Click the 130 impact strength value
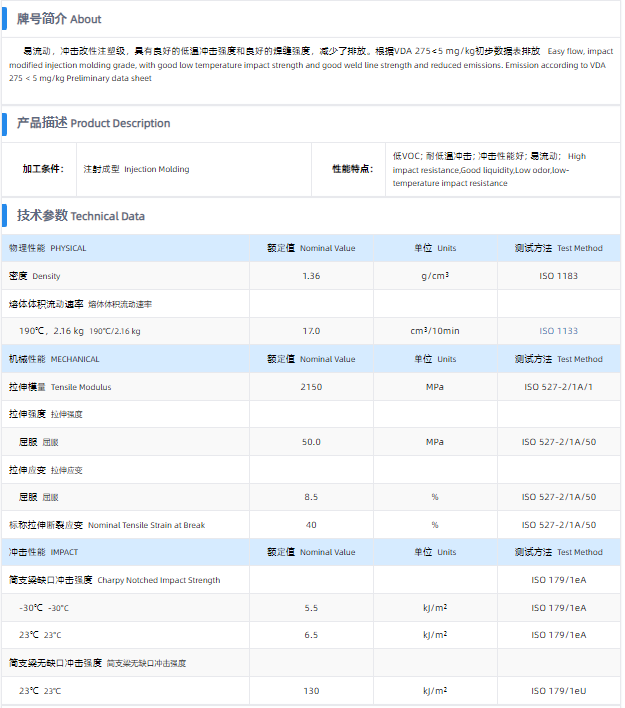625x708 pixels. click(x=311, y=690)
